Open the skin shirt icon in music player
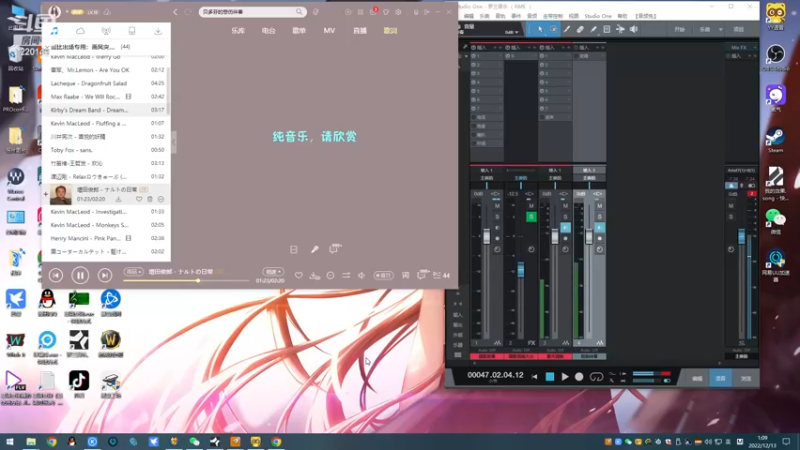Viewport: 800px width, 450px height. [386, 12]
